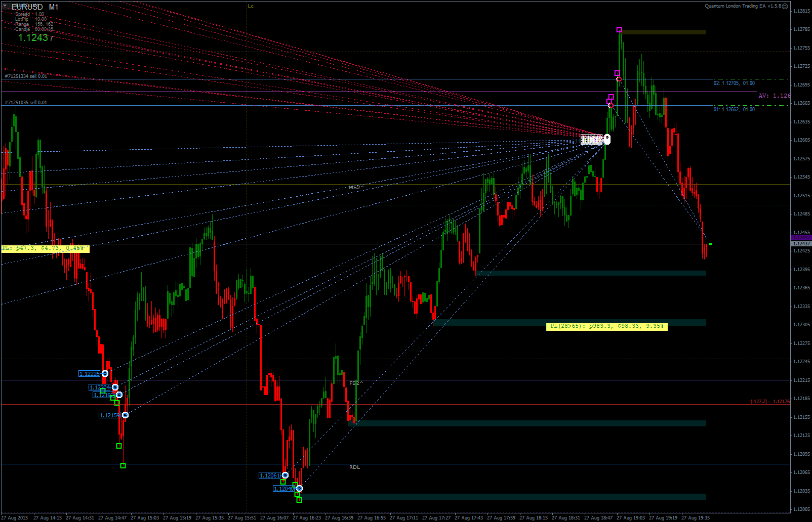This screenshot has height=522, width=812.
Task: Click the teal support zone at the bottom
Action: (502, 497)
